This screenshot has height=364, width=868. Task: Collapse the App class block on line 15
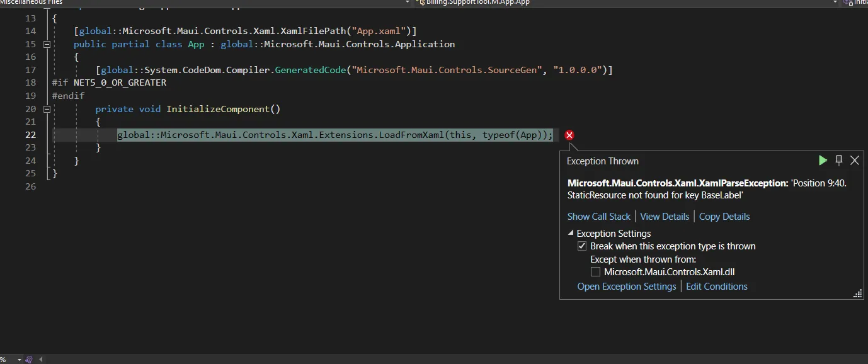click(47, 44)
